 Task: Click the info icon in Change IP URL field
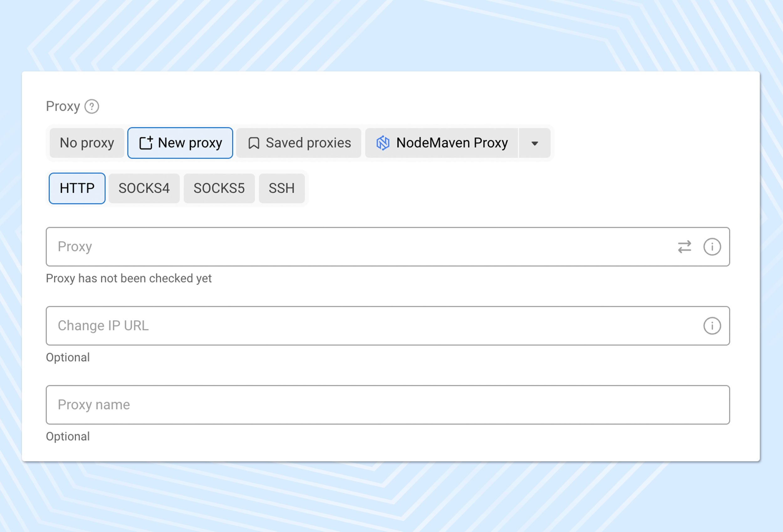[x=712, y=325]
